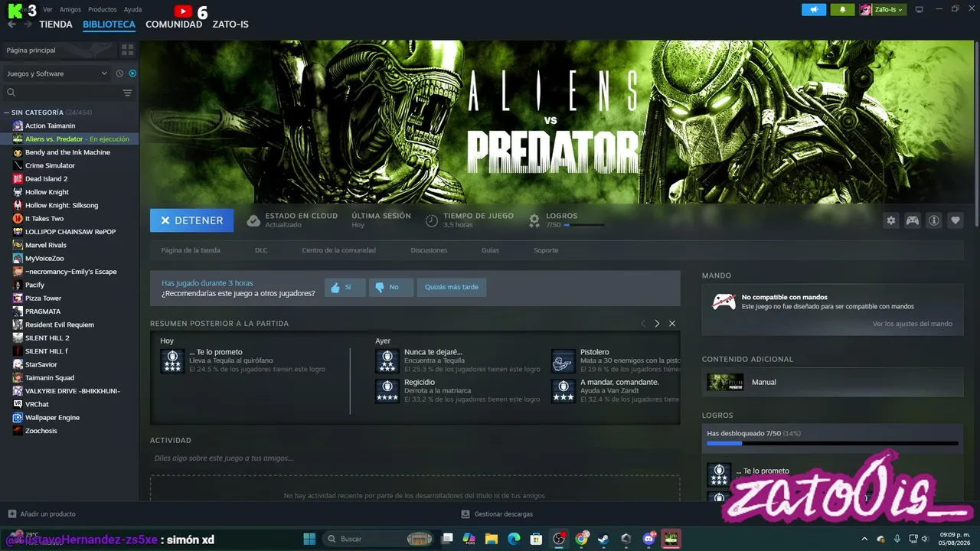Click the Página principal button
Viewport: 980px width, 551px height.
click(60, 50)
